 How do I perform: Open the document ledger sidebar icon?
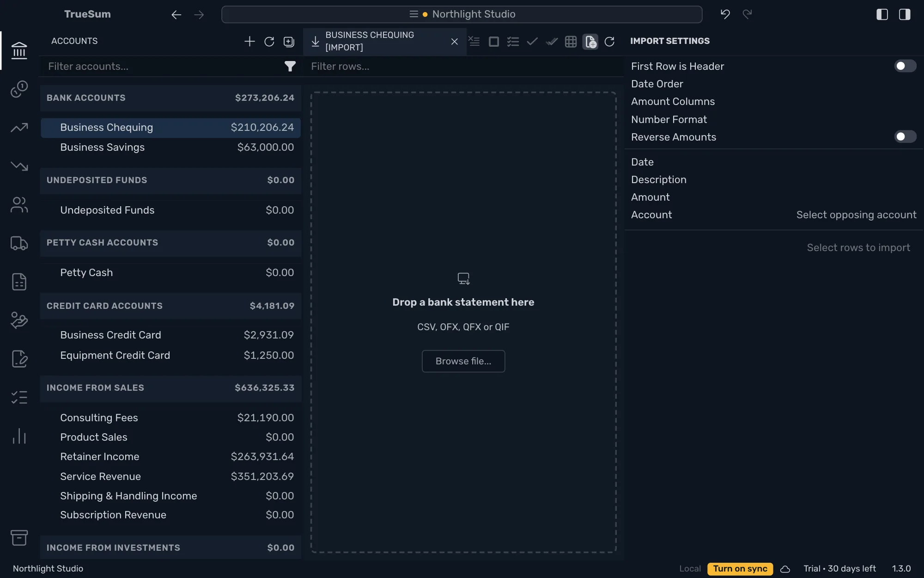pyautogui.click(x=19, y=282)
